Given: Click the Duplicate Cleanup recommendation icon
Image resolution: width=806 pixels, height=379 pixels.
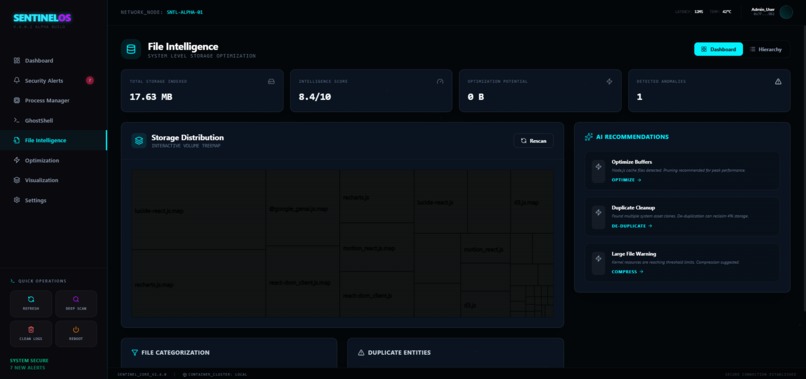Looking at the screenshot, I should click(x=598, y=212).
